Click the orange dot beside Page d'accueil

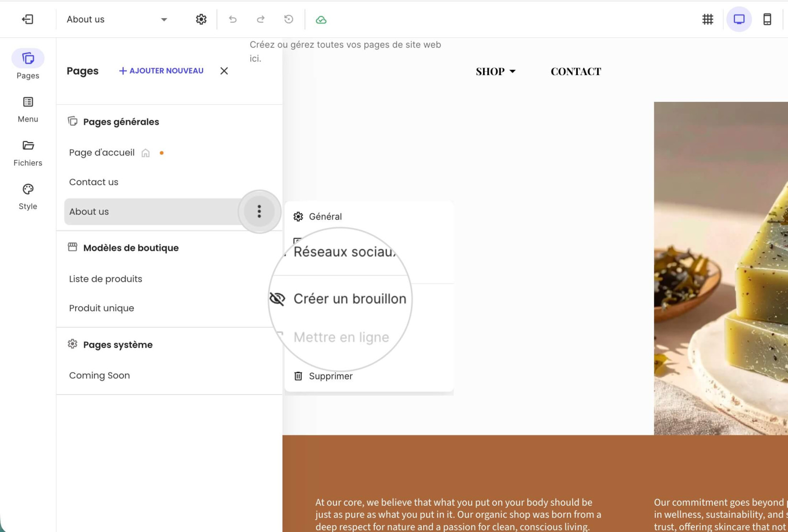tap(162, 153)
